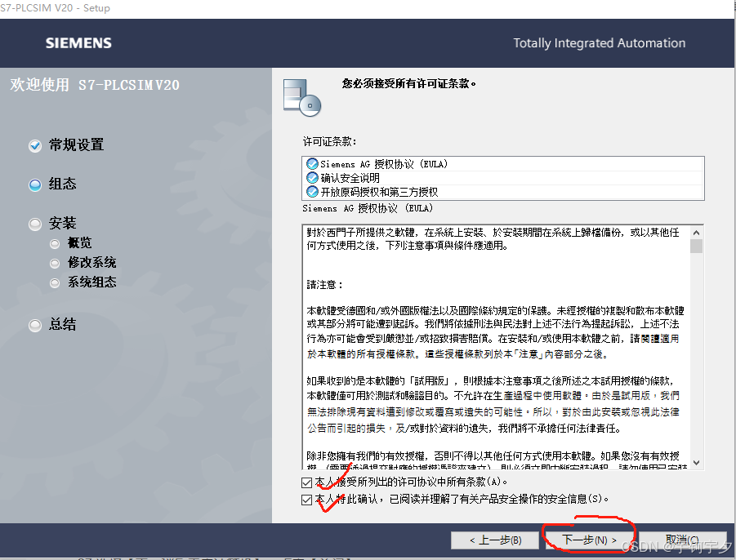Click the 概览 sub-step label

tap(80, 243)
